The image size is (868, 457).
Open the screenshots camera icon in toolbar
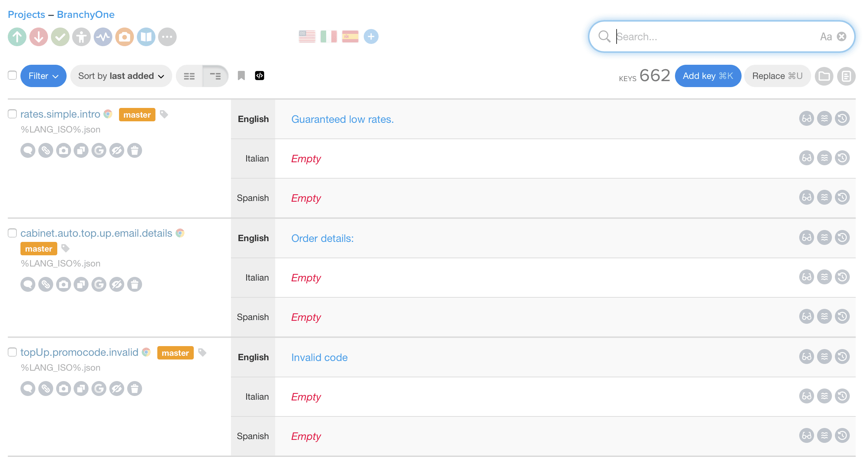125,37
